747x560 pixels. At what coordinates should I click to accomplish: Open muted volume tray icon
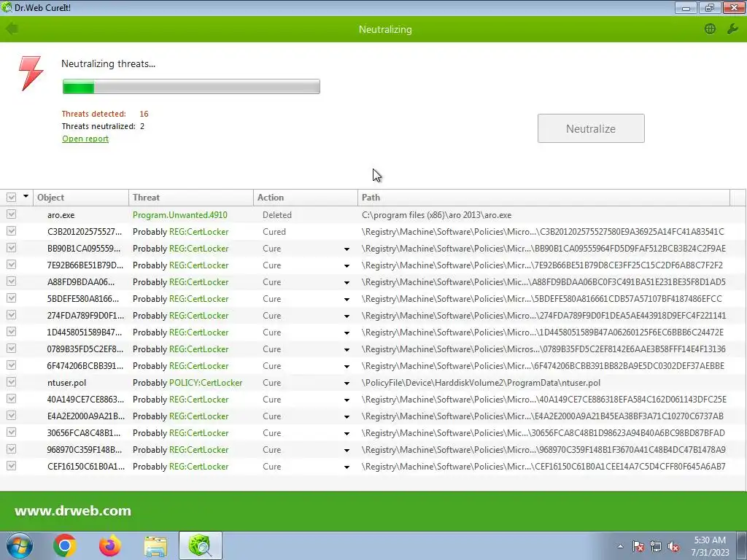[673, 546]
